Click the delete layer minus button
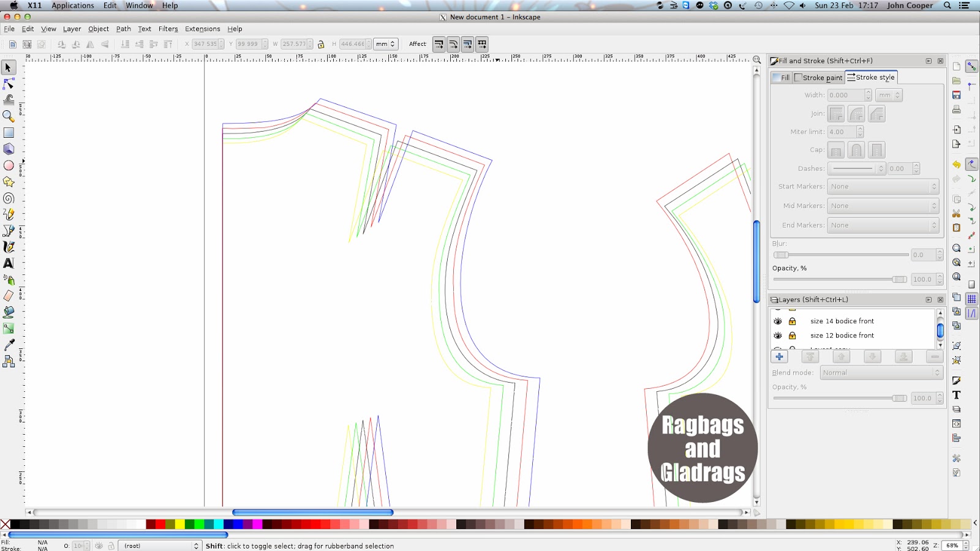The width and height of the screenshot is (980, 551). [x=935, y=357]
